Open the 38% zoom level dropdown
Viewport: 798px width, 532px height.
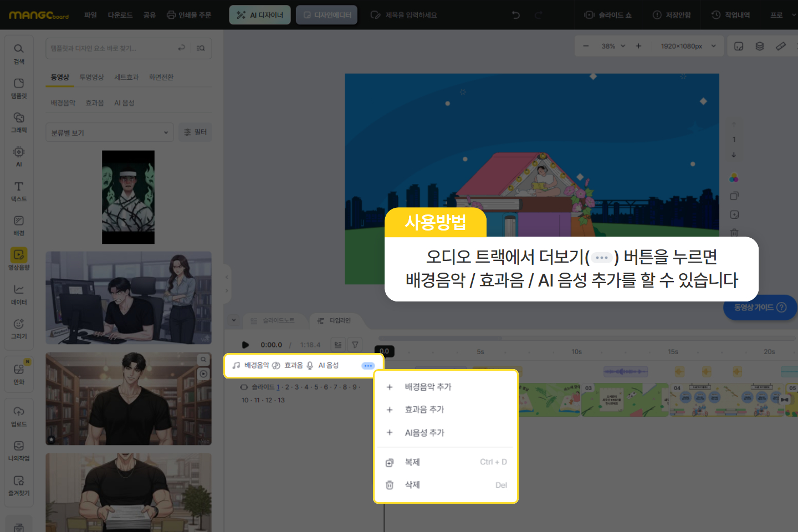click(x=613, y=46)
